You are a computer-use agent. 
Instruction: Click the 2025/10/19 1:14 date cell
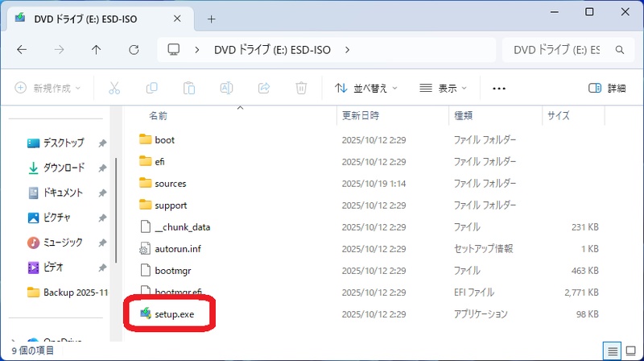pyautogui.click(x=374, y=184)
